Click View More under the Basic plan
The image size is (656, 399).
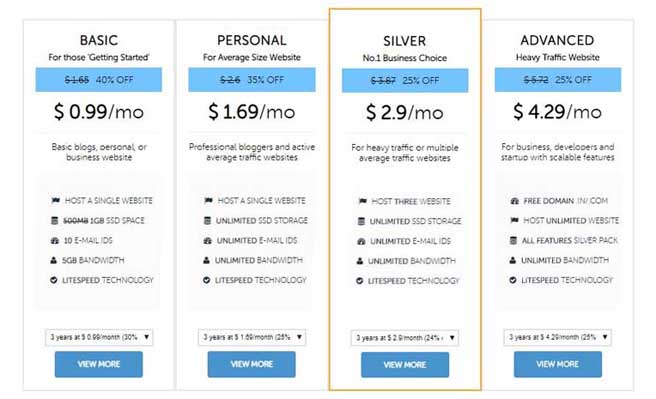pyautogui.click(x=99, y=364)
